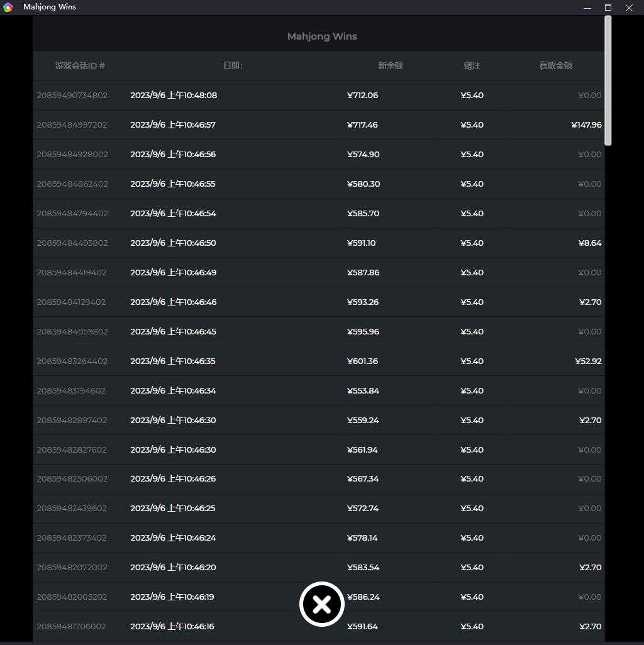The width and height of the screenshot is (644, 645).
Task: Click the ¥553.84 balance value
Action: [x=363, y=391]
